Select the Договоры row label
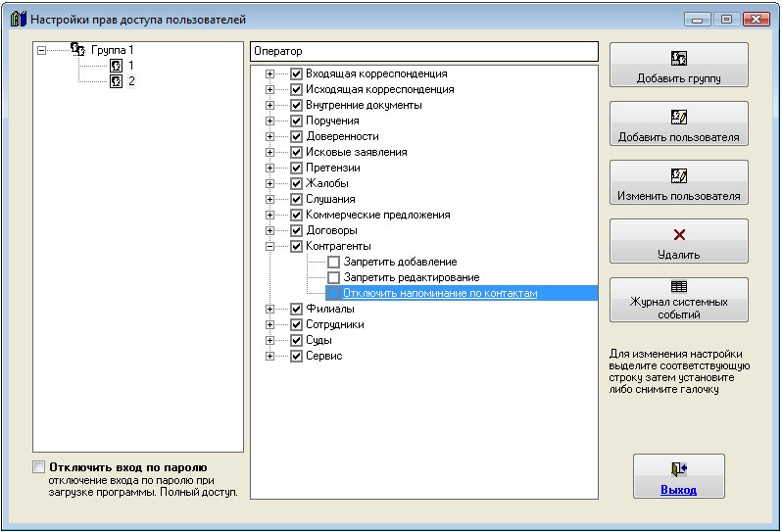Image resolution: width=782 pixels, height=532 pixels. tap(331, 231)
